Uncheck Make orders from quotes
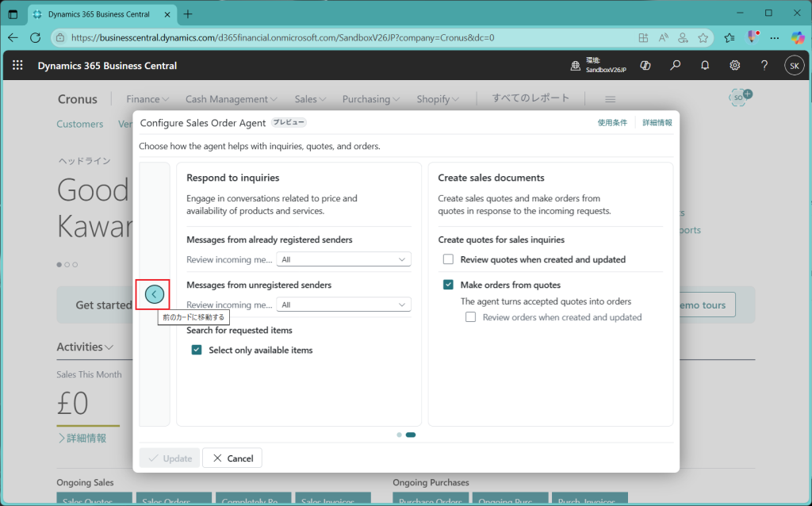This screenshot has width=812, height=506. tap(449, 285)
